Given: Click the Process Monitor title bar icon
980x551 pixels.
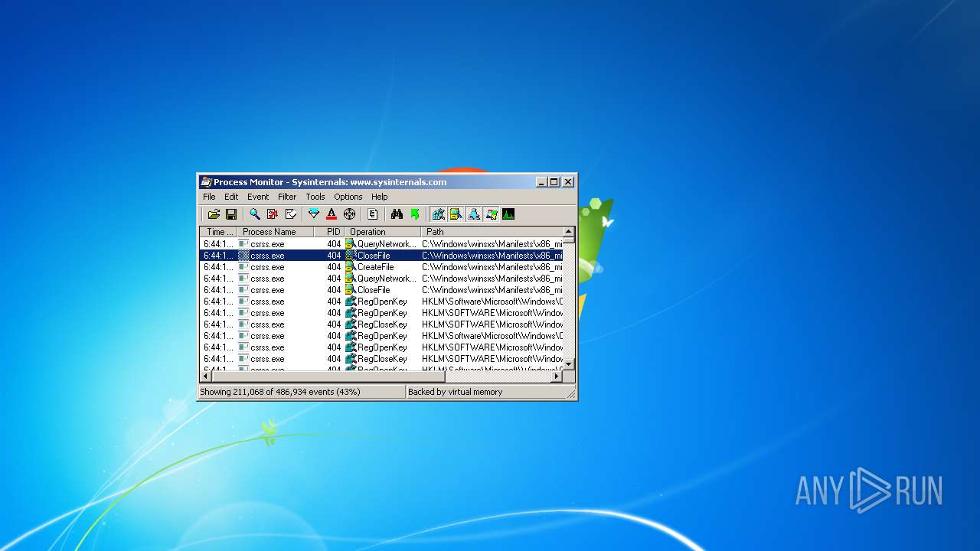Looking at the screenshot, I should 206,182.
